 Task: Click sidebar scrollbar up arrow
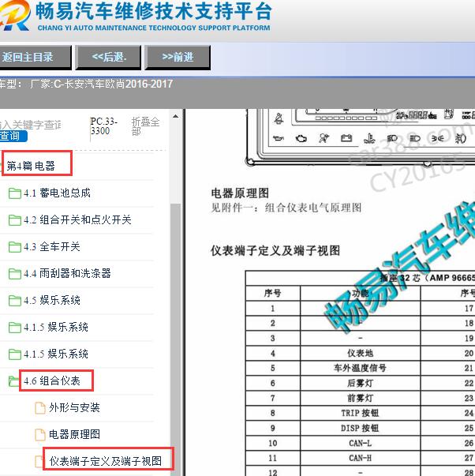(175, 116)
